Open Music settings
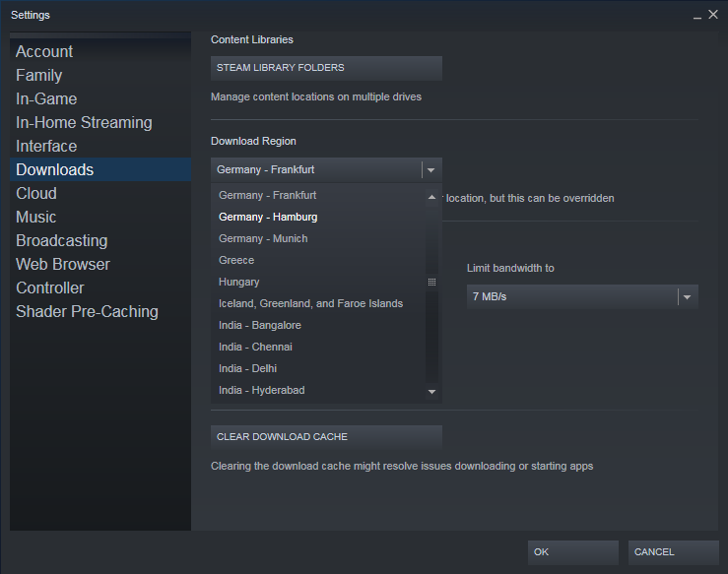 coord(100,217)
